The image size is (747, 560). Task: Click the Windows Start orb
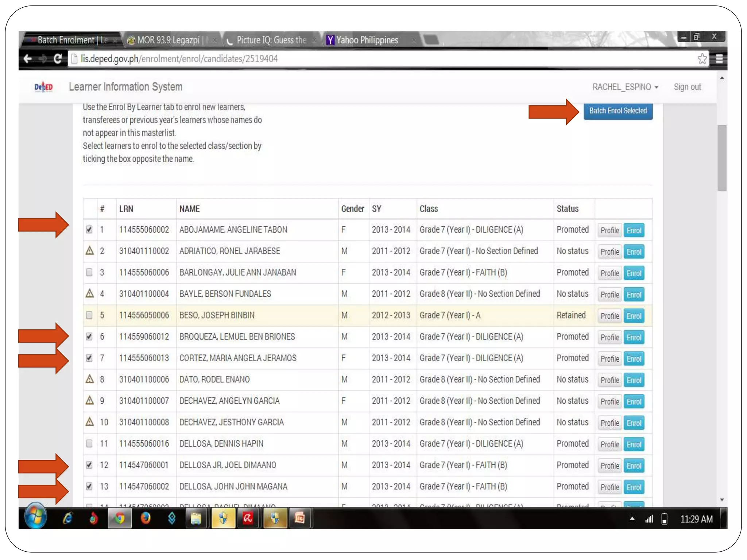tap(35, 517)
